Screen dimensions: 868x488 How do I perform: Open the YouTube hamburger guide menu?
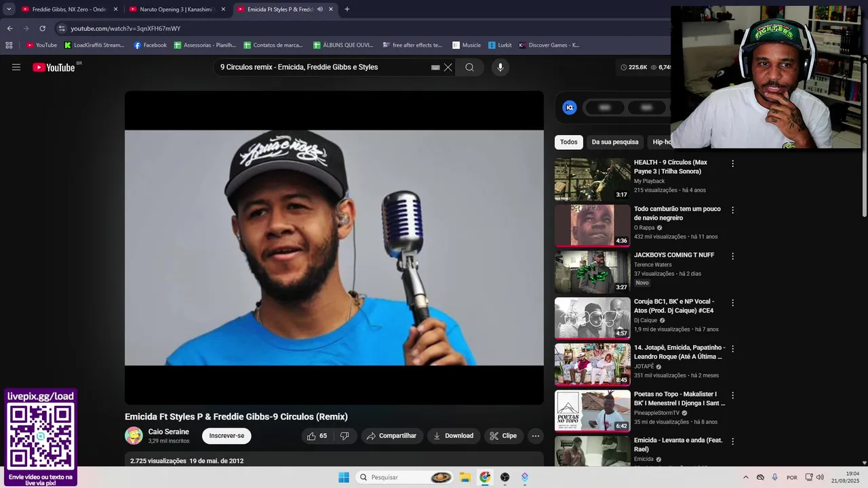click(x=16, y=67)
